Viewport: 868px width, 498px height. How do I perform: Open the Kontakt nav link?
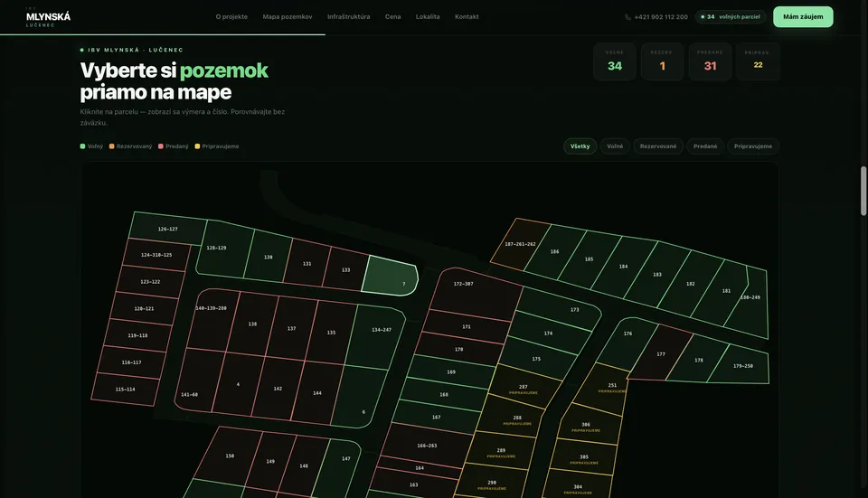(467, 16)
